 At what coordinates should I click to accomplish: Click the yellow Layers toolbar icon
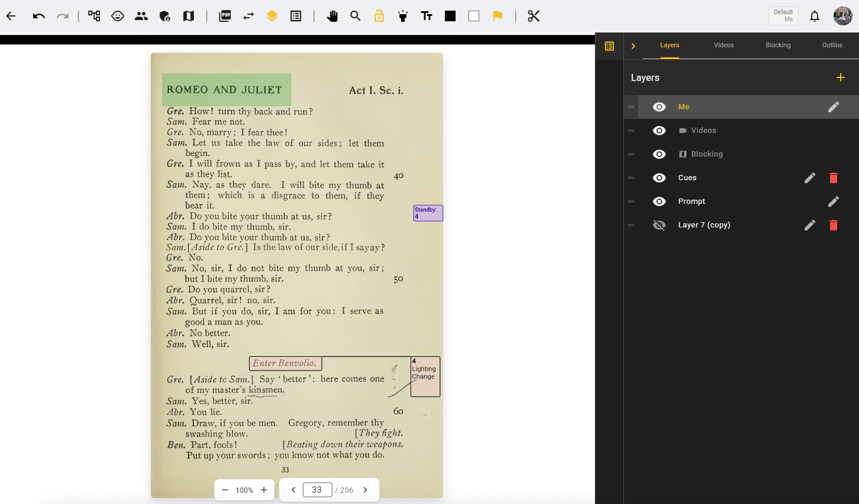[x=272, y=16]
